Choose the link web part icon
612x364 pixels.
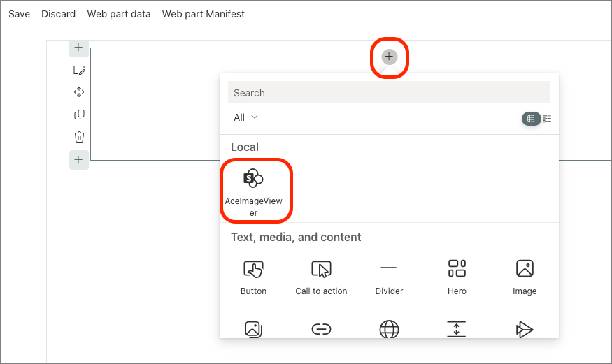click(x=321, y=329)
